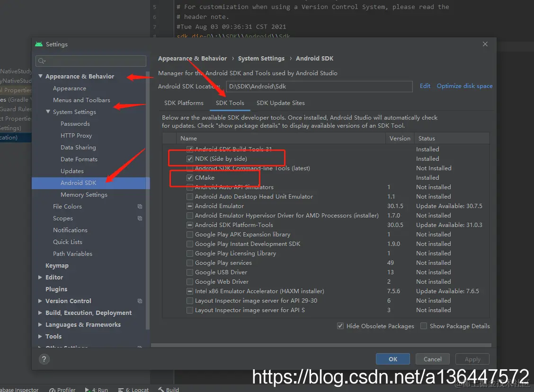Open HTTP Proxy settings
This screenshot has width=534, height=392.
[76, 136]
